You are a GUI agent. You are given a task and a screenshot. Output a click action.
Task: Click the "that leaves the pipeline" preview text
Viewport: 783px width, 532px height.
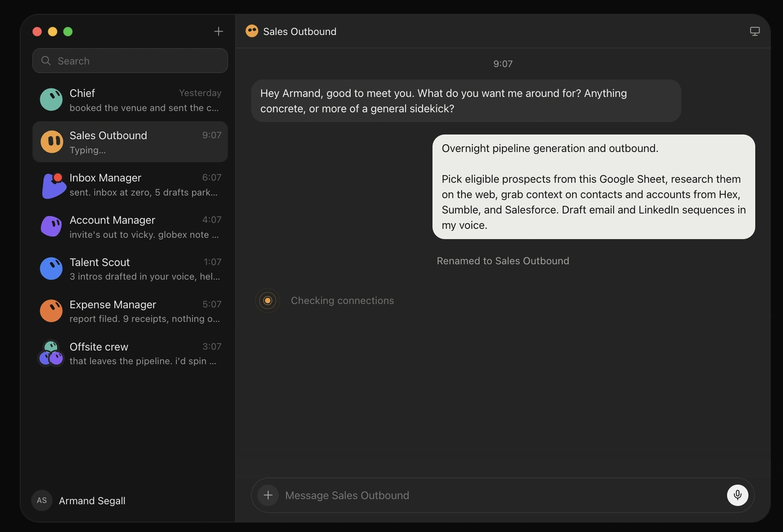pos(143,361)
